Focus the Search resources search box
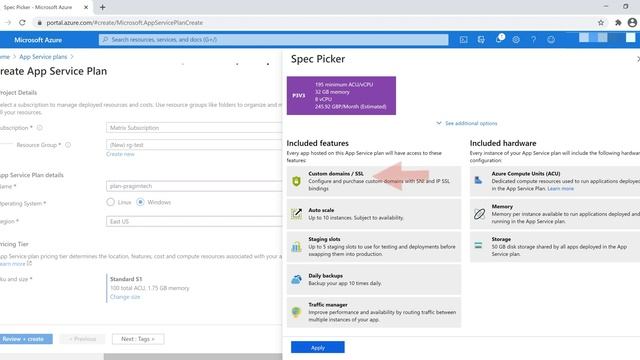This screenshot has height=360, width=640. [273, 40]
